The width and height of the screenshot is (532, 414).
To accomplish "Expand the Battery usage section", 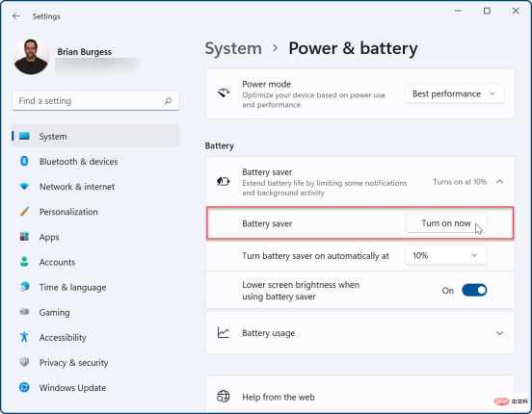I will (499, 333).
